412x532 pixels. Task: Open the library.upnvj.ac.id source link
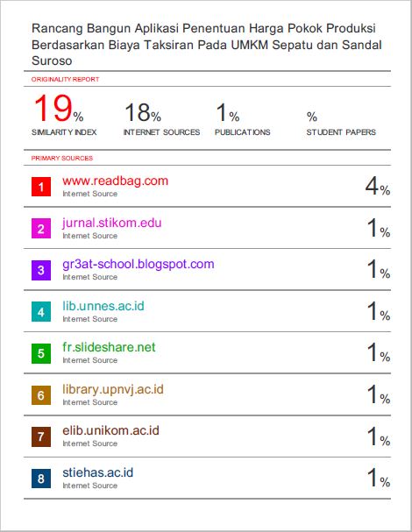(x=113, y=389)
